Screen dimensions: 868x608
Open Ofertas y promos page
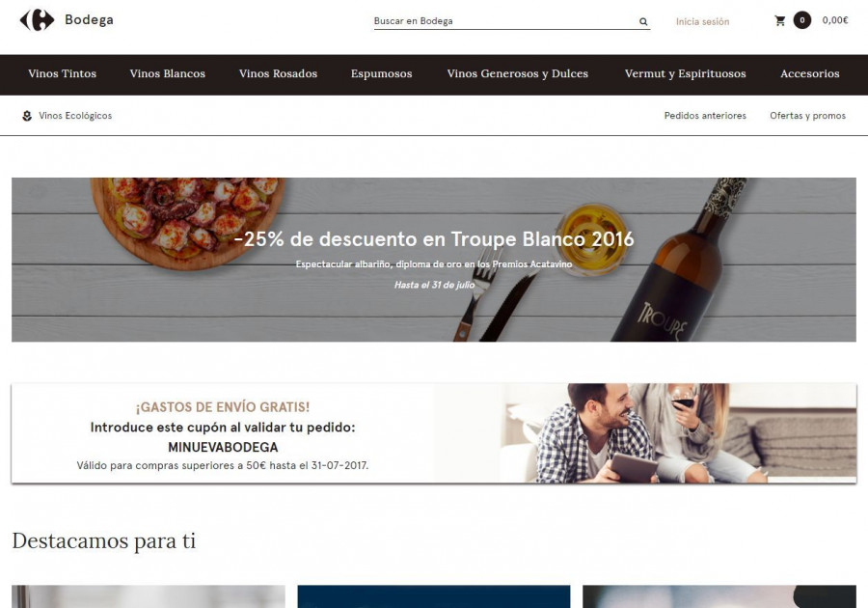[x=807, y=116]
